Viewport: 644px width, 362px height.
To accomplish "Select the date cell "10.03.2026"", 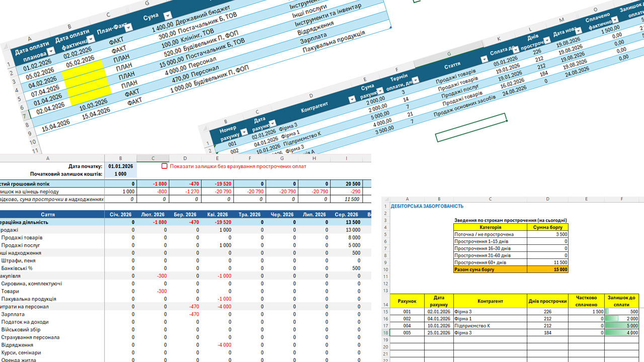I will 94,105.
